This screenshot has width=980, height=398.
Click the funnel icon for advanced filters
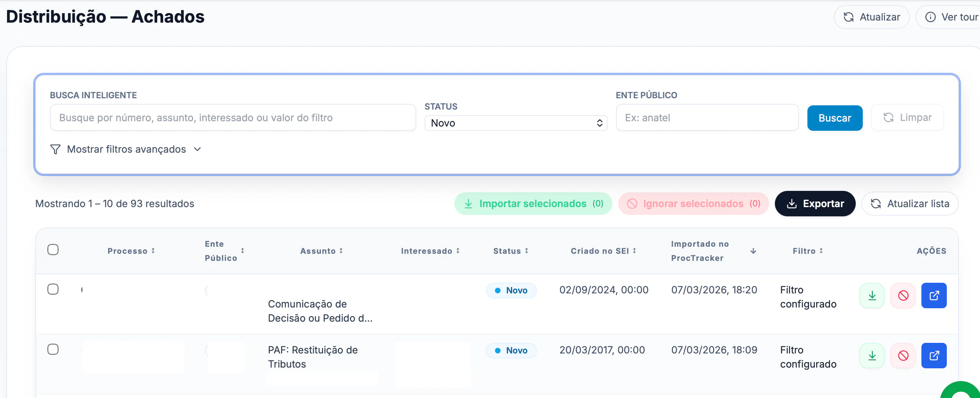coord(55,149)
